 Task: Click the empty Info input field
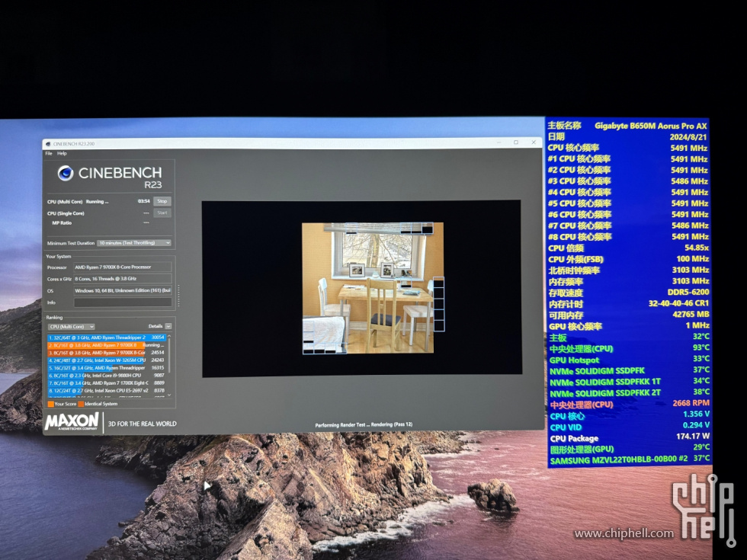(123, 302)
